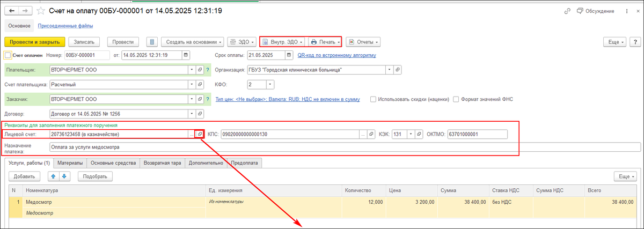This screenshot has height=229, width=644.
Task: Choose Лицевой счет via ellipsis button
Action: coord(192,134)
